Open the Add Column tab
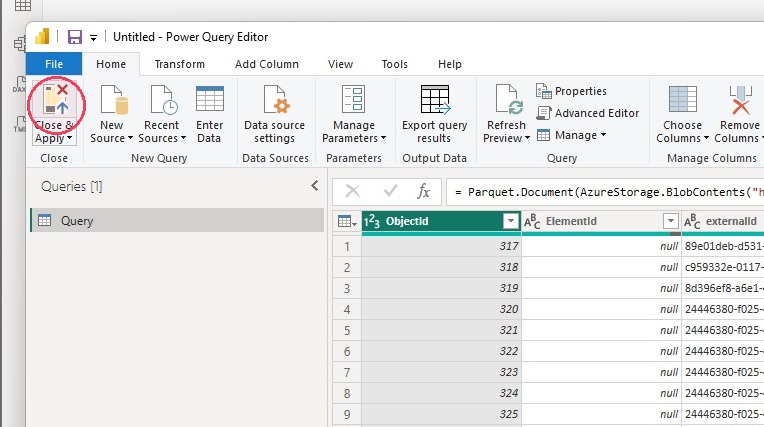Viewport: 764px width, 427px height. click(267, 64)
